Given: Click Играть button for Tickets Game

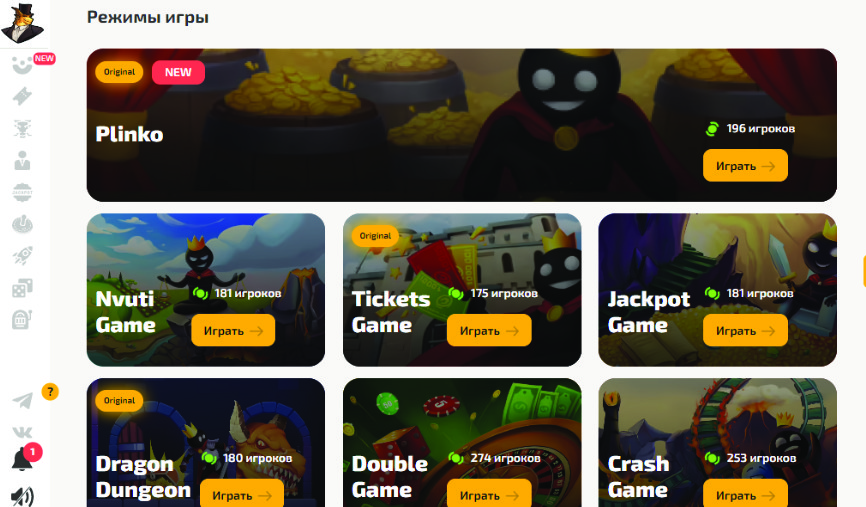Looking at the screenshot, I should pyautogui.click(x=489, y=330).
